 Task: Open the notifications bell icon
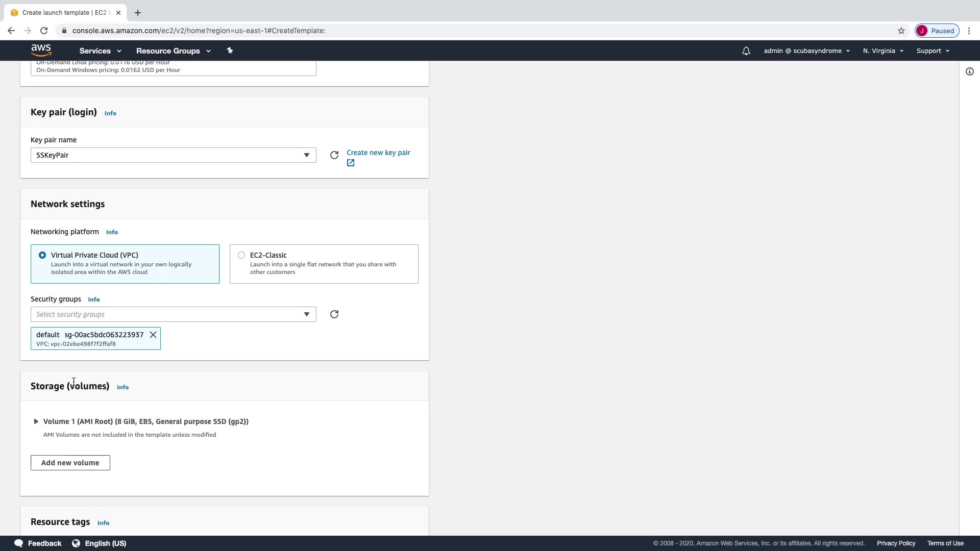746,51
